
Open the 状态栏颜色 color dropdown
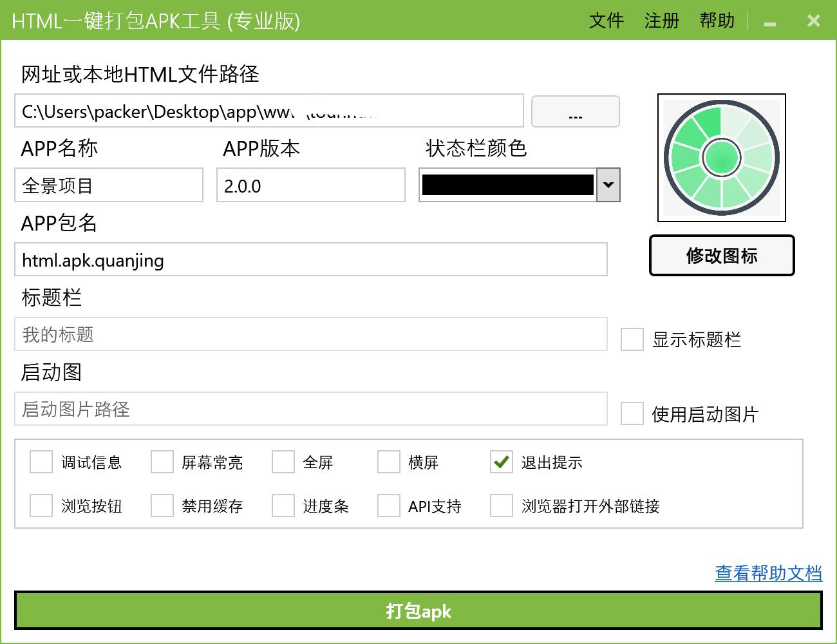tap(608, 185)
